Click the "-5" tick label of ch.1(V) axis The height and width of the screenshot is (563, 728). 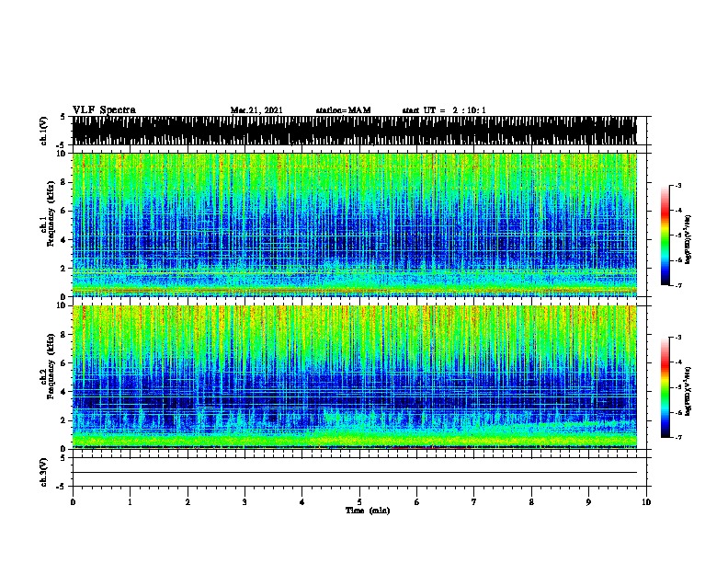(62, 145)
